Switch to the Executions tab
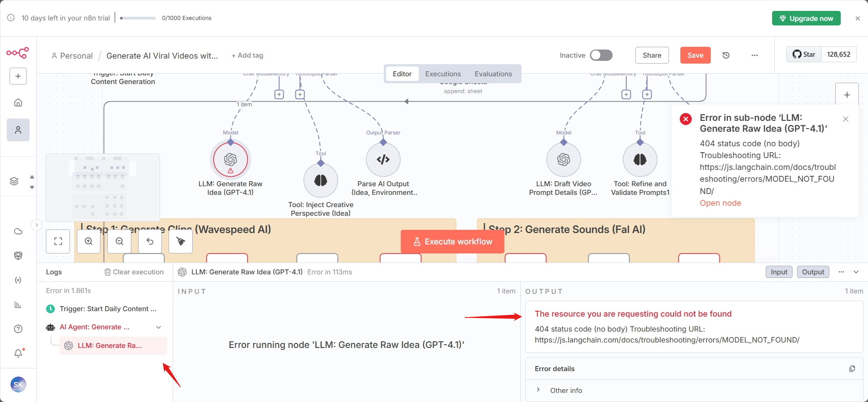The image size is (868, 402). click(x=443, y=74)
